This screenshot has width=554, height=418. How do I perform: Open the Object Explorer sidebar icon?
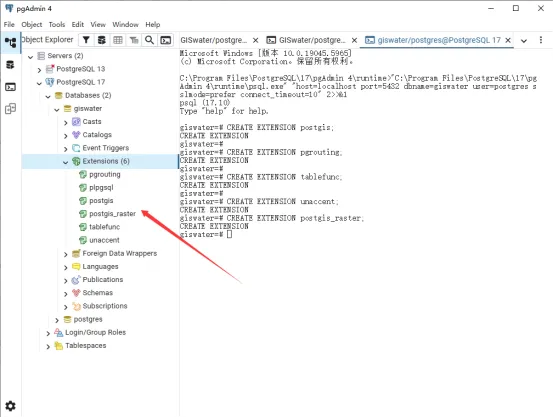coord(10,42)
